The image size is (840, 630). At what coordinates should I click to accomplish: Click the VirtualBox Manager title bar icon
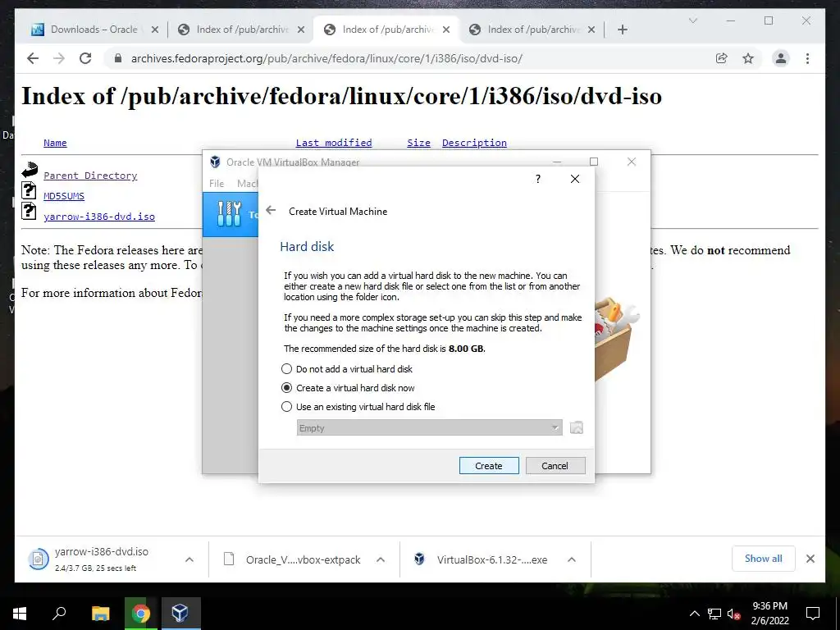click(215, 162)
